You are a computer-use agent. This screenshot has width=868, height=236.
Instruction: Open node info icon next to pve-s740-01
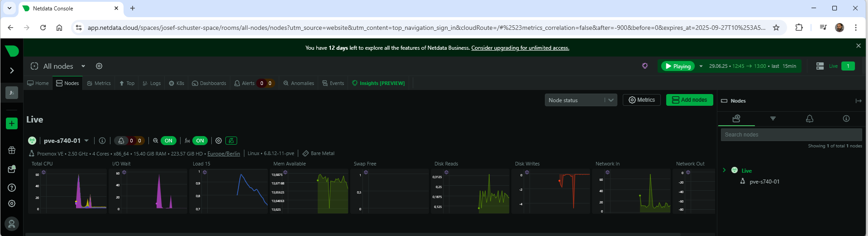[x=102, y=141]
